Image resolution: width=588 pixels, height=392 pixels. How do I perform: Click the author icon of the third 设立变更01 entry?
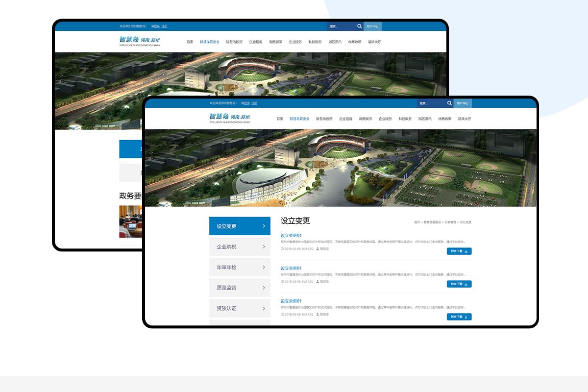pos(318,315)
